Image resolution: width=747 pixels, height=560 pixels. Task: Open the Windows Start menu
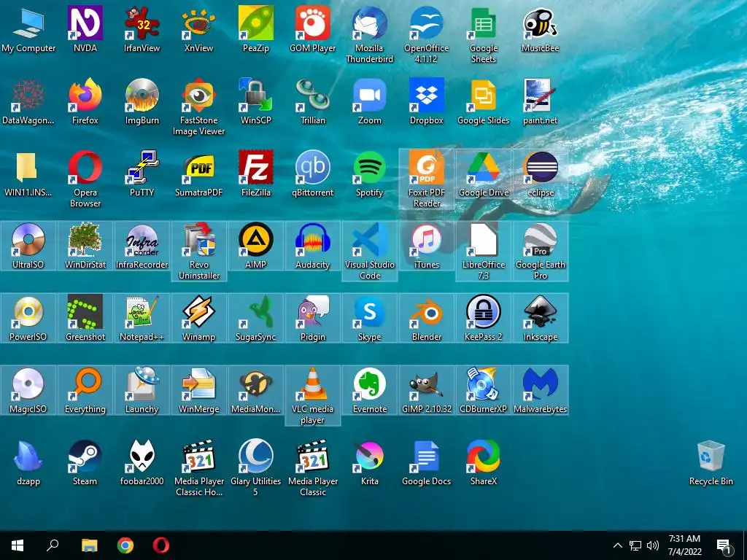pyautogui.click(x=18, y=545)
